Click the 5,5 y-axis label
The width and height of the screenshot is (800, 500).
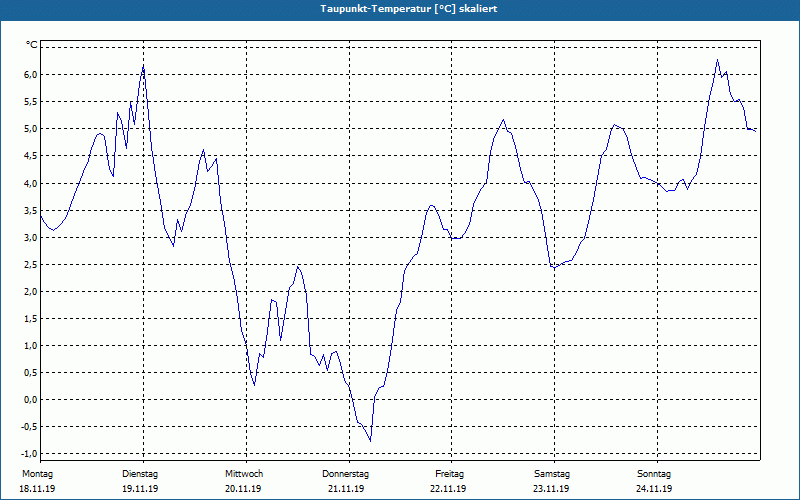31,102
